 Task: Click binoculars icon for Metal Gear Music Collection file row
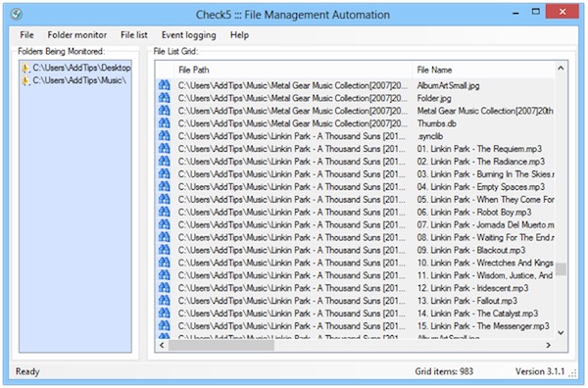pyautogui.click(x=164, y=111)
